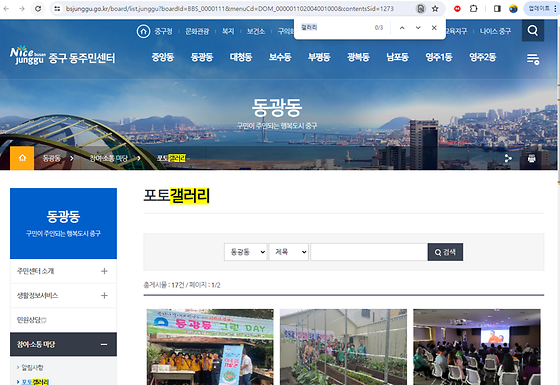560x385 pixels.
Task: Open the 문화관광 top link
Action: [197, 31]
